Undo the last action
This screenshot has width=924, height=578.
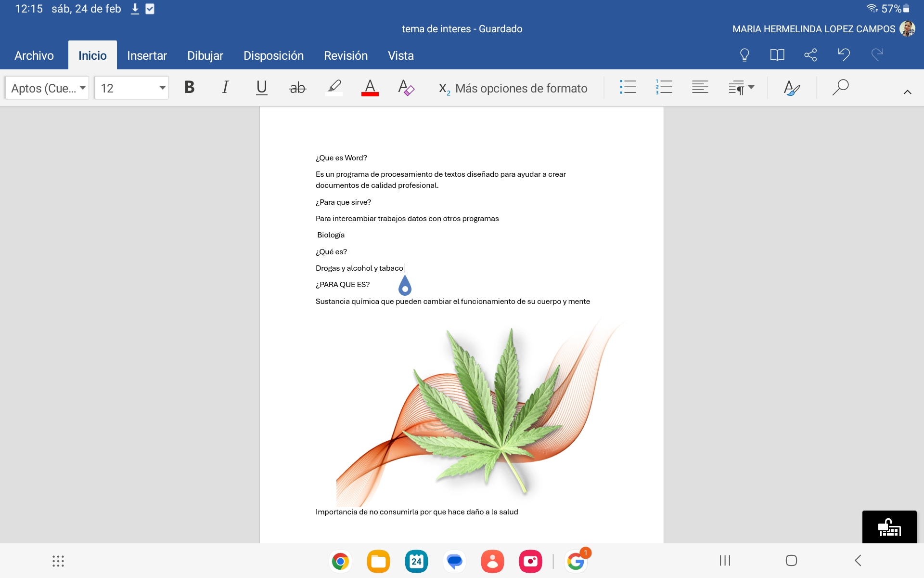(x=844, y=55)
